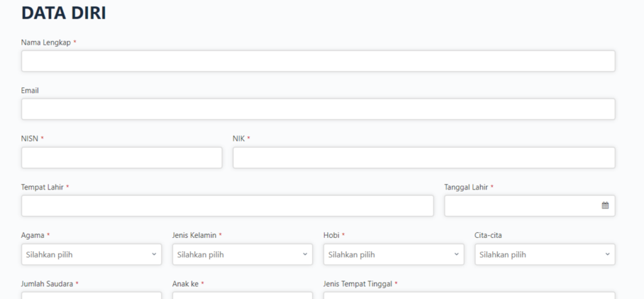Image resolution: width=644 pixels, height=299 pixels.
Task: Click the Nama Lengkap label text
Action: click(x=46, y=42)
